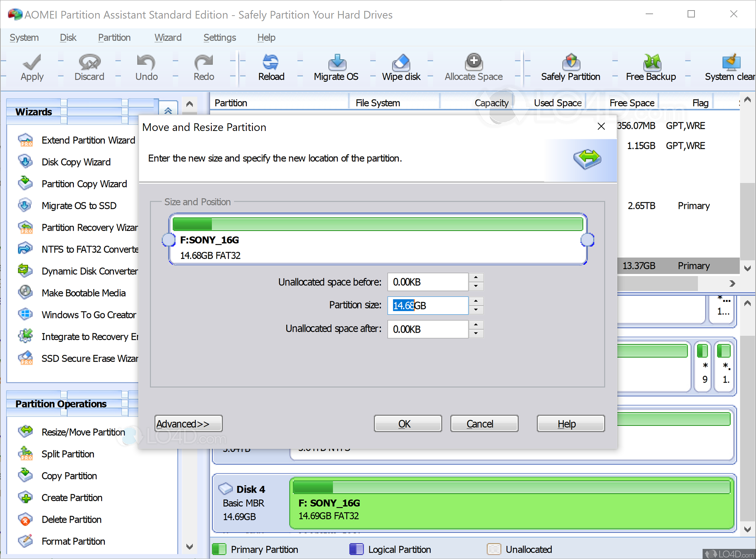
Task: Apply pending operations
Action: coord(32,68)
